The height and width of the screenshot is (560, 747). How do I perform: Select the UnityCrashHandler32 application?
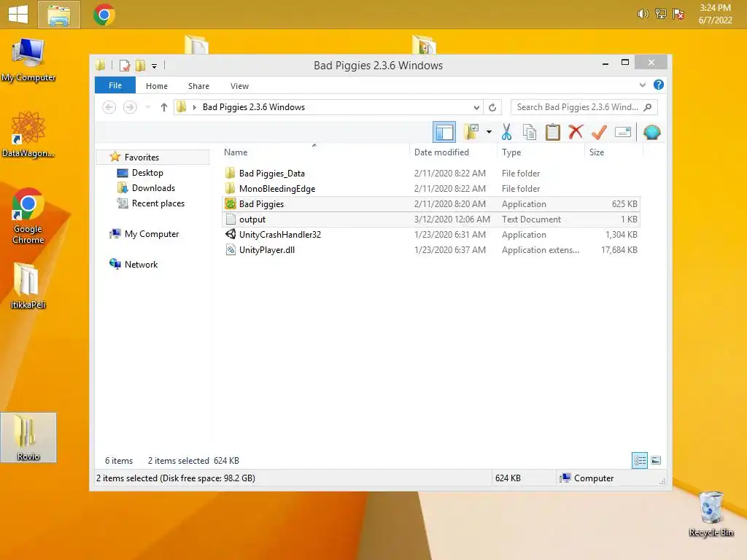[431, 234]
